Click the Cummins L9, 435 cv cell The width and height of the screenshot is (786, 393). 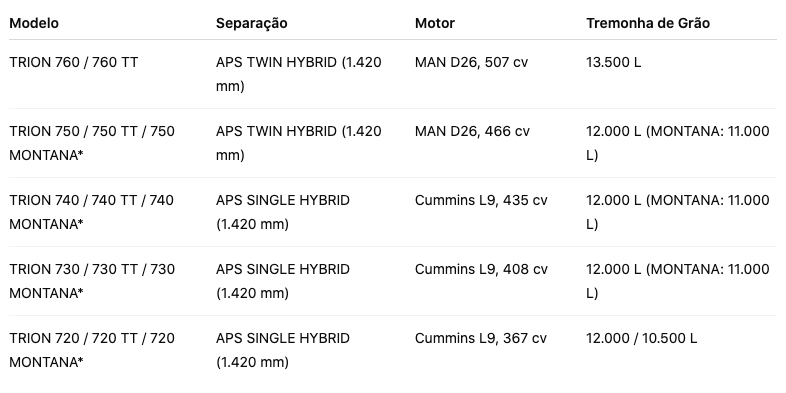coord(481,201)
